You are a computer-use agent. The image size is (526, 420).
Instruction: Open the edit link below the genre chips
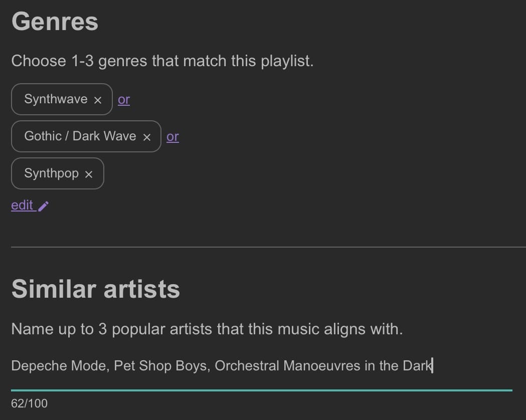[x=22, y=205]
